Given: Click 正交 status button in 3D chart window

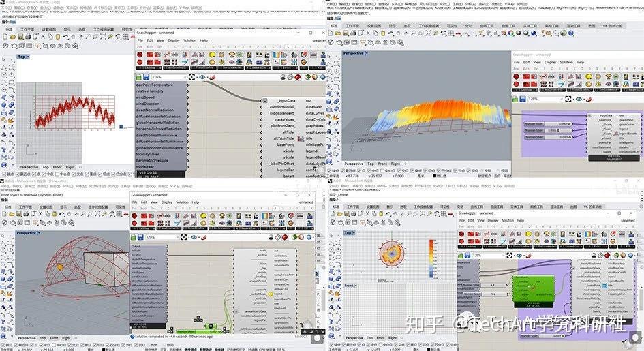Looking at the screenshot, I should click(x=497, y=176).
